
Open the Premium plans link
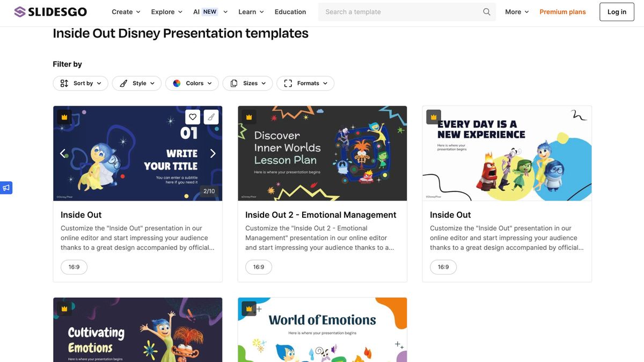point(562,11)
